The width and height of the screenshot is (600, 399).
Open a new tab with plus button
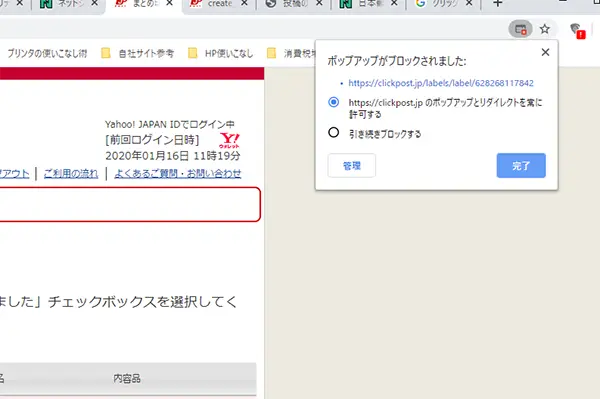[497, 4]
